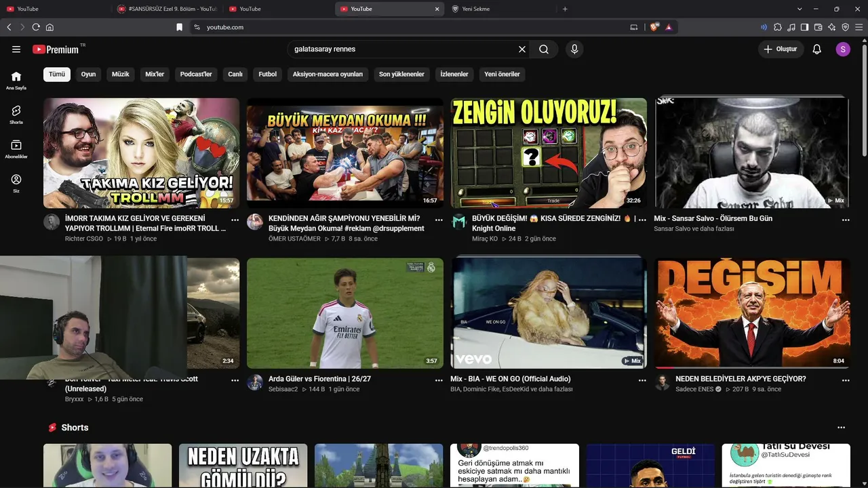The width and height of the screenshot is (868, 488).
Task: Reload the page with the refresh icon
Action: (x=36, y=27)
